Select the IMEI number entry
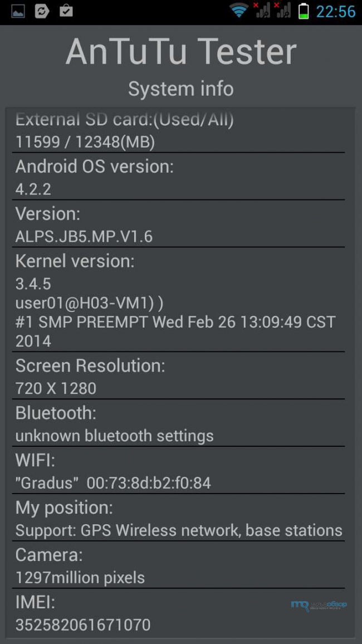 click(x=179, y=612)
